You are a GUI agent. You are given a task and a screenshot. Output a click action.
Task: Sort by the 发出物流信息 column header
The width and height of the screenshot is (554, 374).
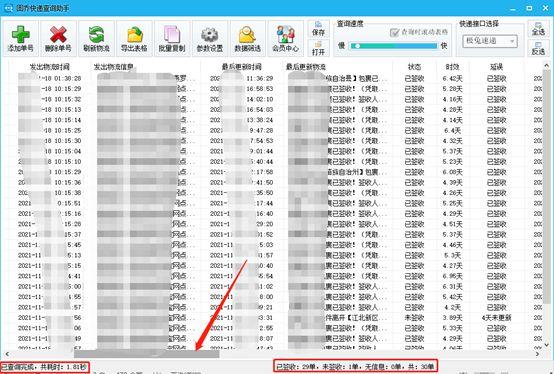113,67
